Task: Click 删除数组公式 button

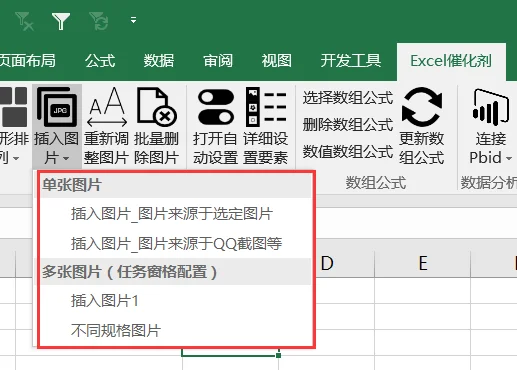Action: tap(348, 125)
